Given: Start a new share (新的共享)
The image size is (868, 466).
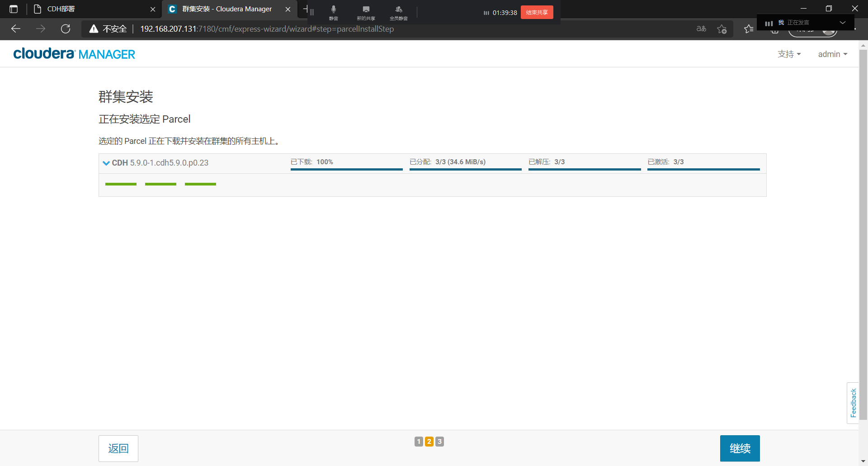Looking at the screenshot, I should click(366, 12).
